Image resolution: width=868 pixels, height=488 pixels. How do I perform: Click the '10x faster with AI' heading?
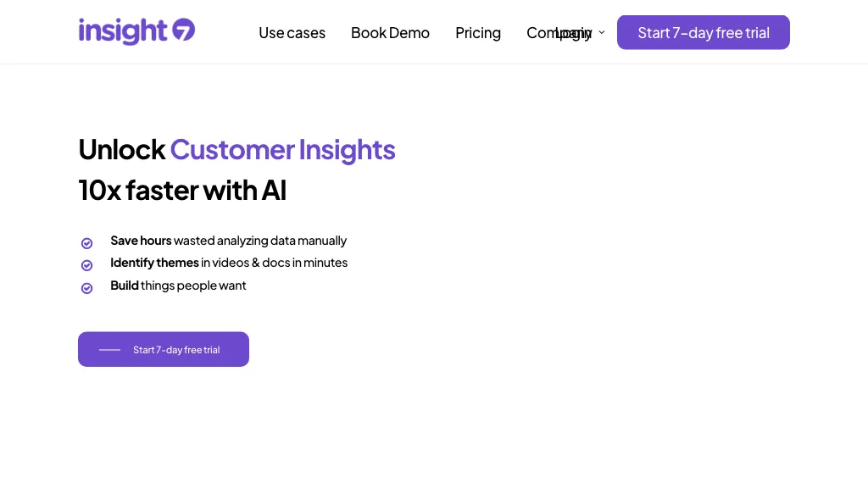182,191
